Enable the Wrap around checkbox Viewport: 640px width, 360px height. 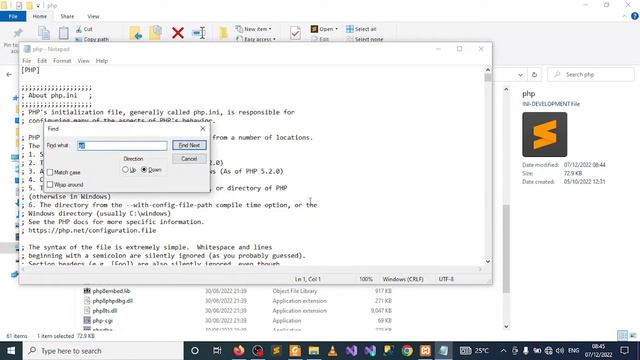[50, 184]
